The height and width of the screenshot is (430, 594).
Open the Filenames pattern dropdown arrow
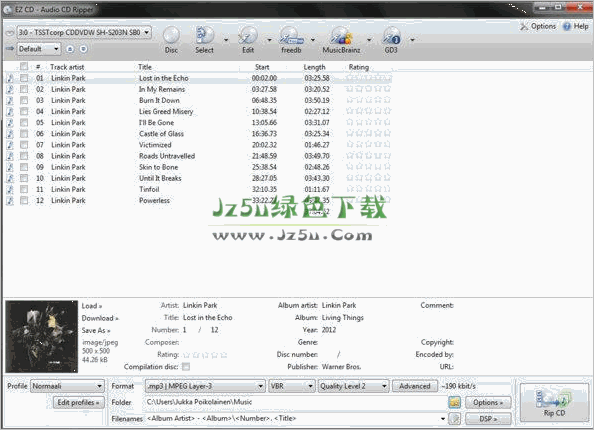tap(442, 419)
